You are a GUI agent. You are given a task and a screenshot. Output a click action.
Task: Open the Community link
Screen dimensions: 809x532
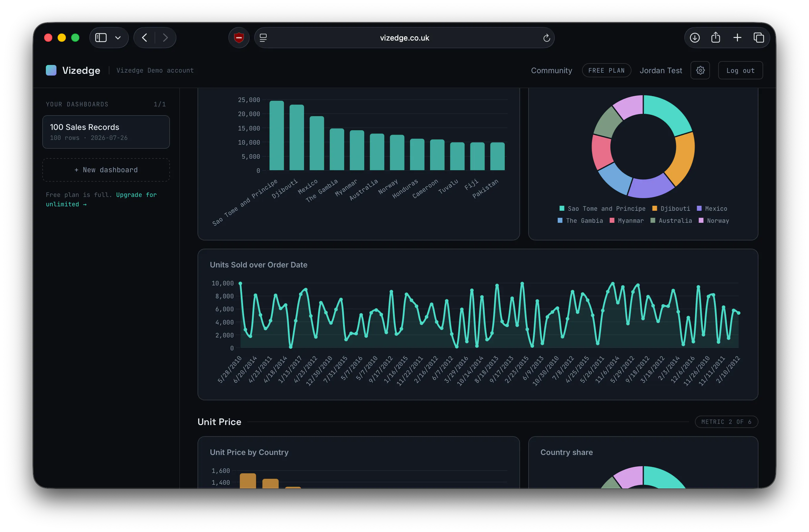551,70
